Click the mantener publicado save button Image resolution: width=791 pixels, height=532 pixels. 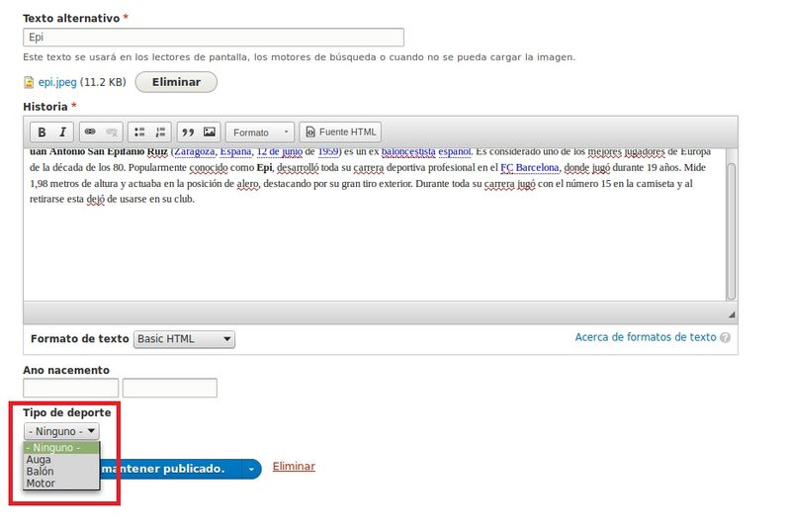pos(170,469)
